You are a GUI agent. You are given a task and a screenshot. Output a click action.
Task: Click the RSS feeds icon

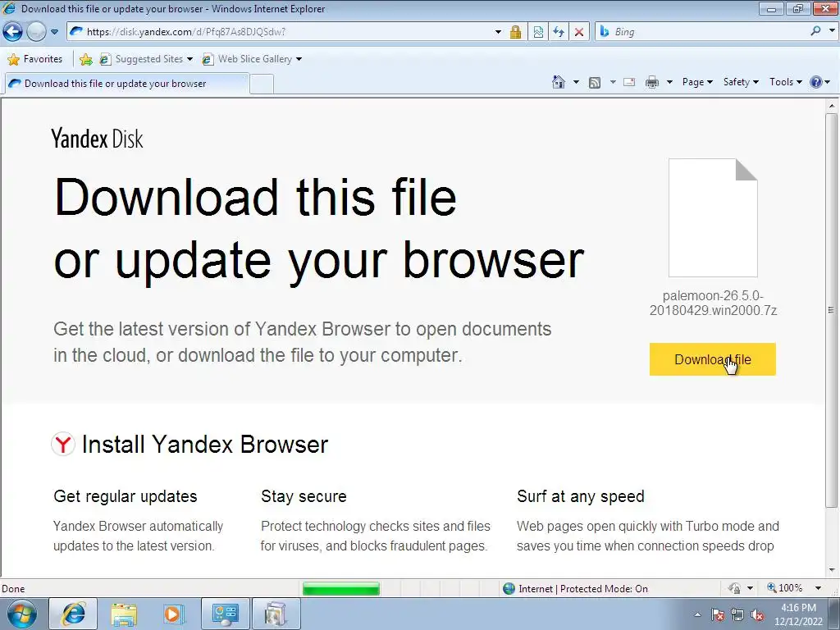pos(594,83)
